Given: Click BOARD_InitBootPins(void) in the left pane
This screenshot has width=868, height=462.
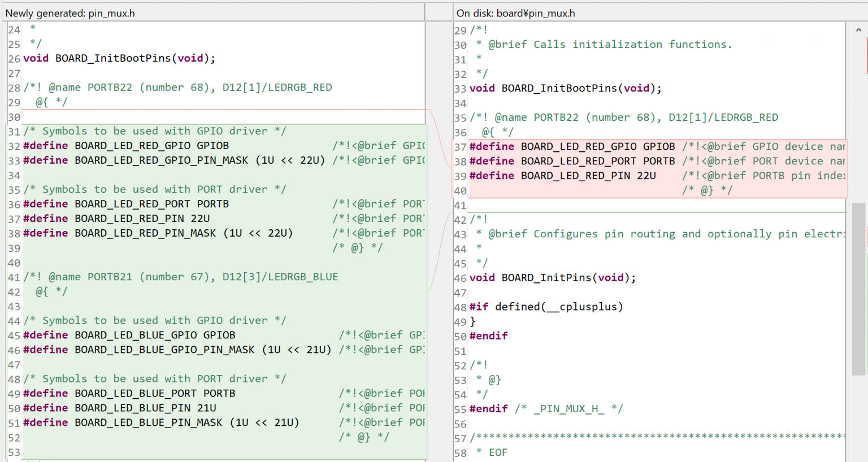Looking at the screenshot, I should coord(119,58).
